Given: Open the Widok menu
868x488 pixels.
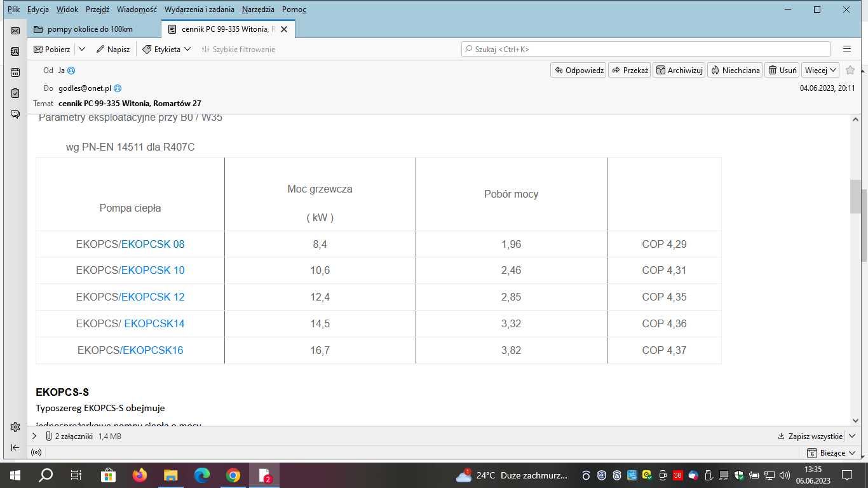Looking at the screenshot, I should [x=67, y=10].
